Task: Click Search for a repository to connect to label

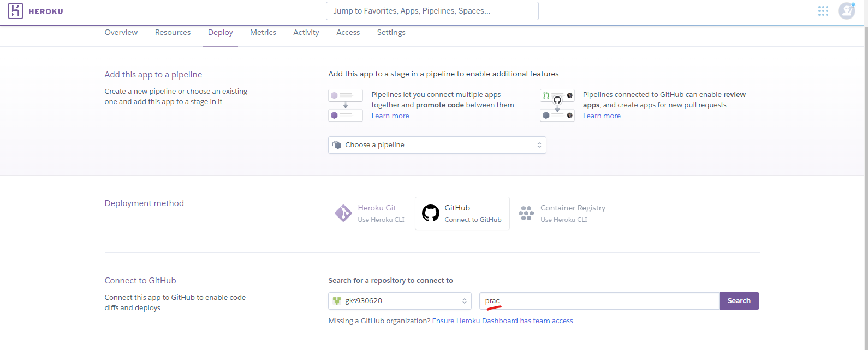Action: (391, 281)
